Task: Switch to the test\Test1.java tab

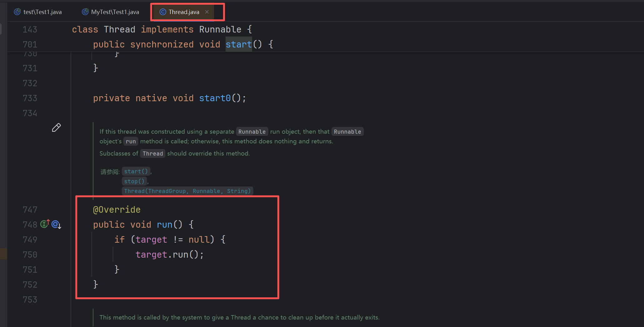Action: pos(38,12)
